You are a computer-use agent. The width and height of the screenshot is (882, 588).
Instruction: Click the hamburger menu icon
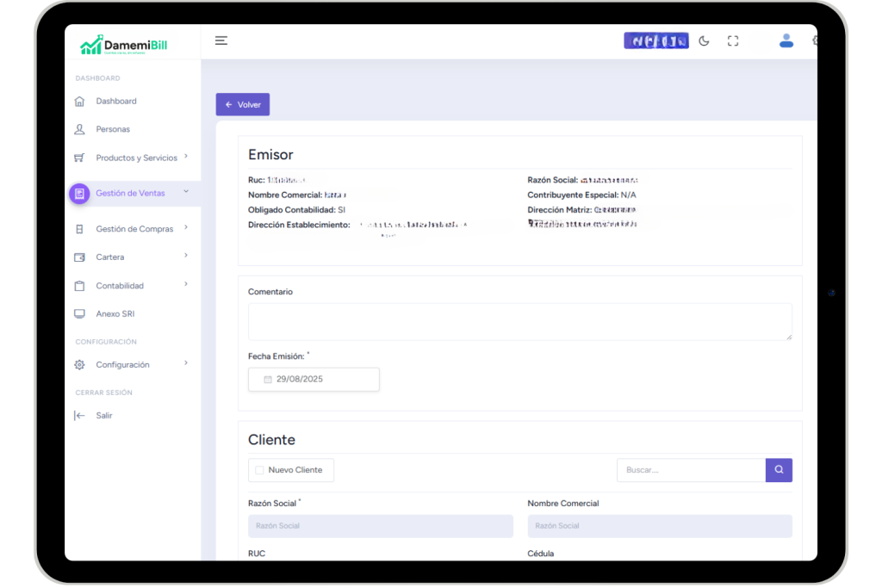pos(221,40)
